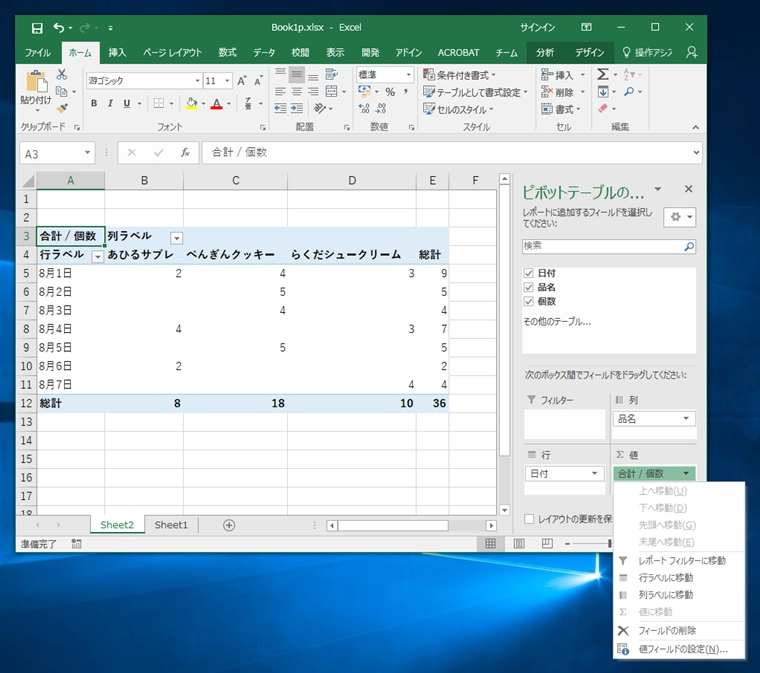Viewport: 760px width, 673px height.
Task: Select フィールドの削除 menu entry
Action: point(667,630)
